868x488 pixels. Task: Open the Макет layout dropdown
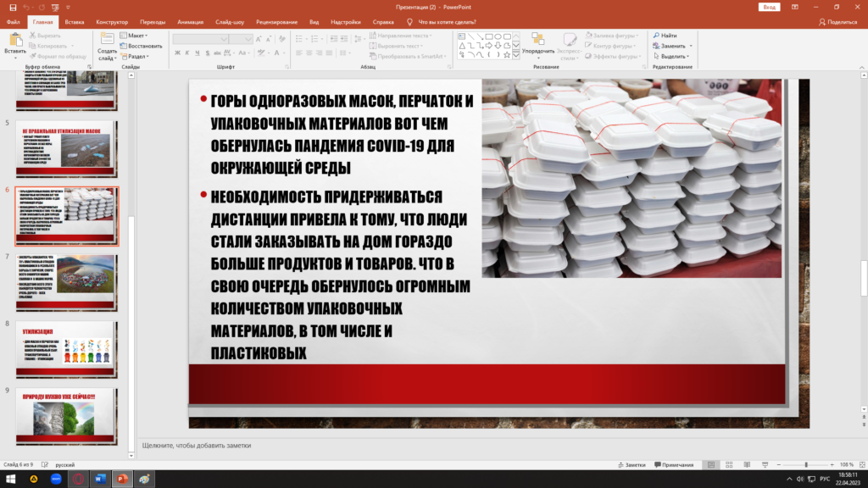[134, 36]
